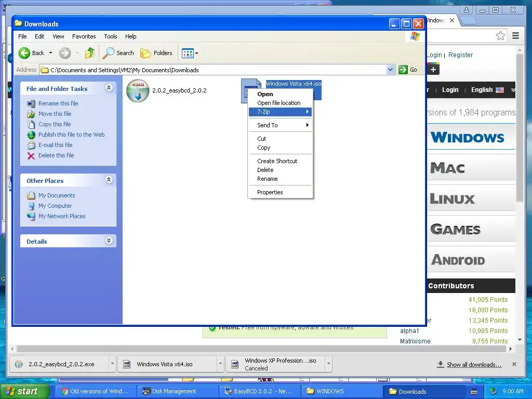Open options arrow for canceled Windows XP download
This screenshot has width=532, height=399.
coord(328,364)
